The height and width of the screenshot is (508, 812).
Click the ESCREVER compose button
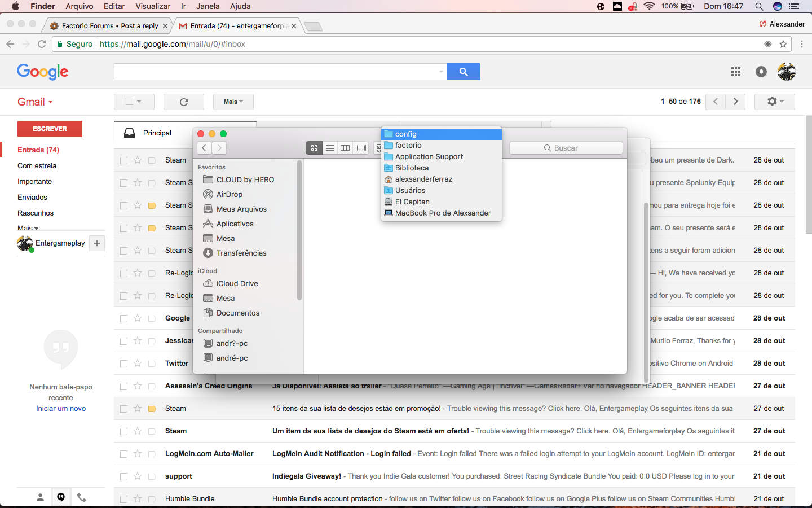pyautogui.click(x=50, y=129)
